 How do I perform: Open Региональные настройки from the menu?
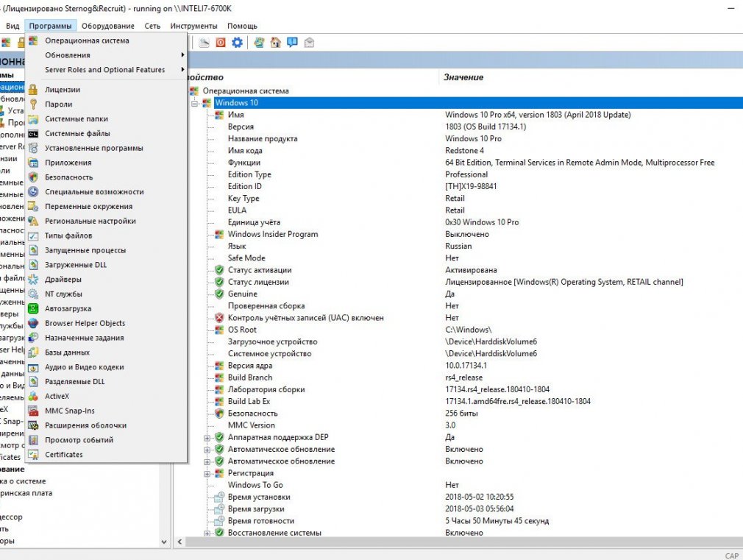click(x=106, y=221)
